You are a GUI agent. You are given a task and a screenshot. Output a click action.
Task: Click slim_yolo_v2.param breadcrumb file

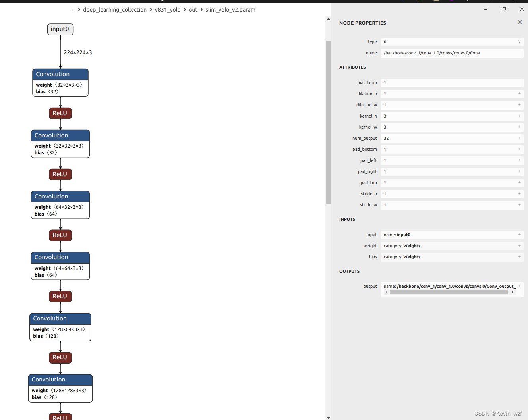click(x=230, y=10)
